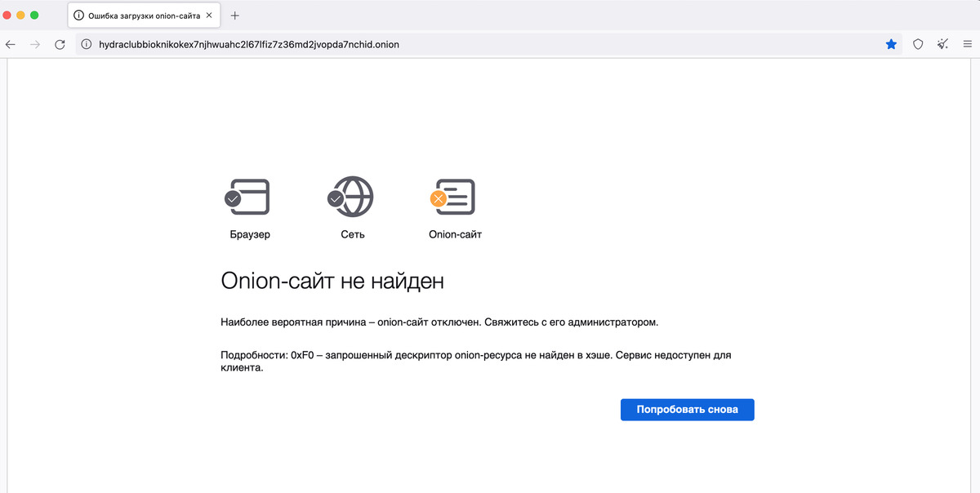
Task: Click the Сеть globe status icon
Action: point(352,197)
